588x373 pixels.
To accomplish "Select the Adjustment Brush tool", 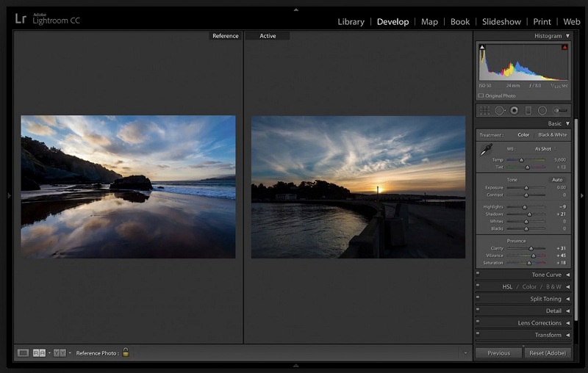I will [x=560, y=110].
